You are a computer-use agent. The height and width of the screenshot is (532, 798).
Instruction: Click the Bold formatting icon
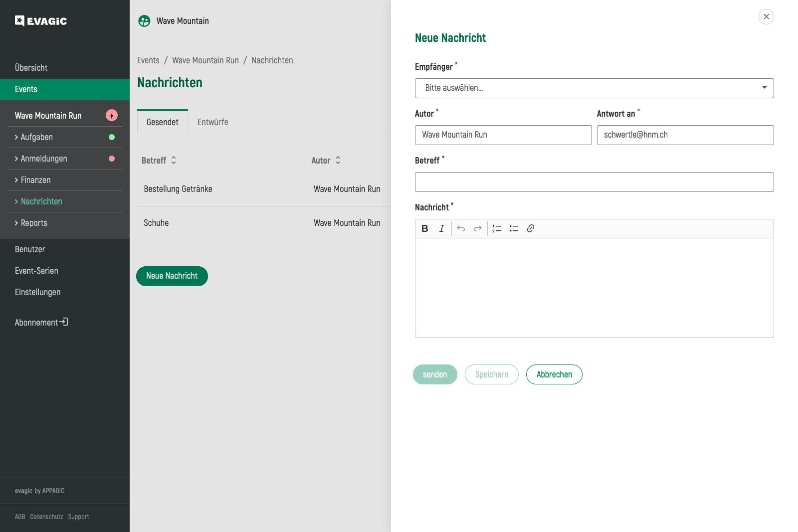click(x=425, y=228)
